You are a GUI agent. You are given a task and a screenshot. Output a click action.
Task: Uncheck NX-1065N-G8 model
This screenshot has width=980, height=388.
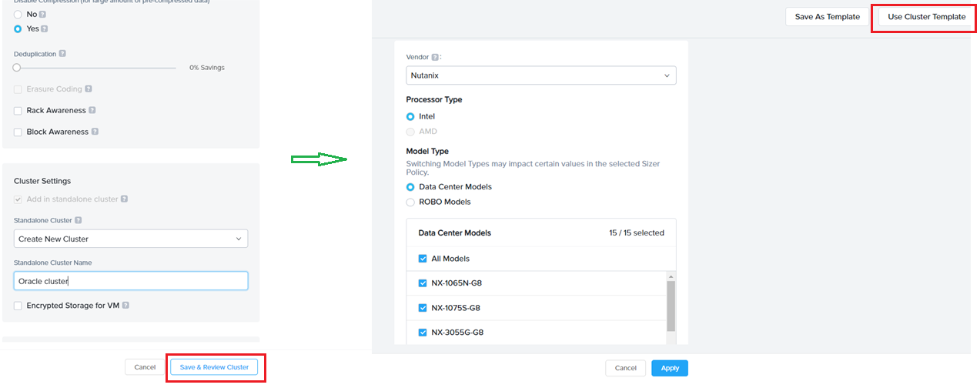tap(423, 283)
